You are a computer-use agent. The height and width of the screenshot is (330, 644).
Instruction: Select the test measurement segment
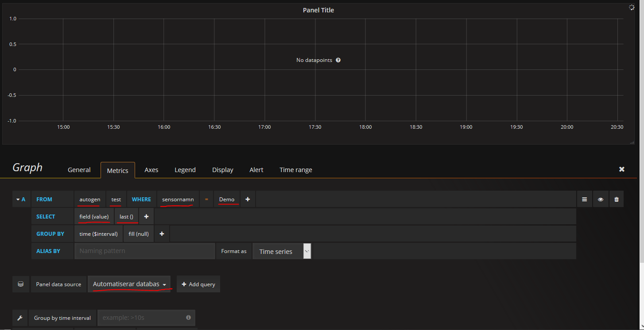(116, 200)
